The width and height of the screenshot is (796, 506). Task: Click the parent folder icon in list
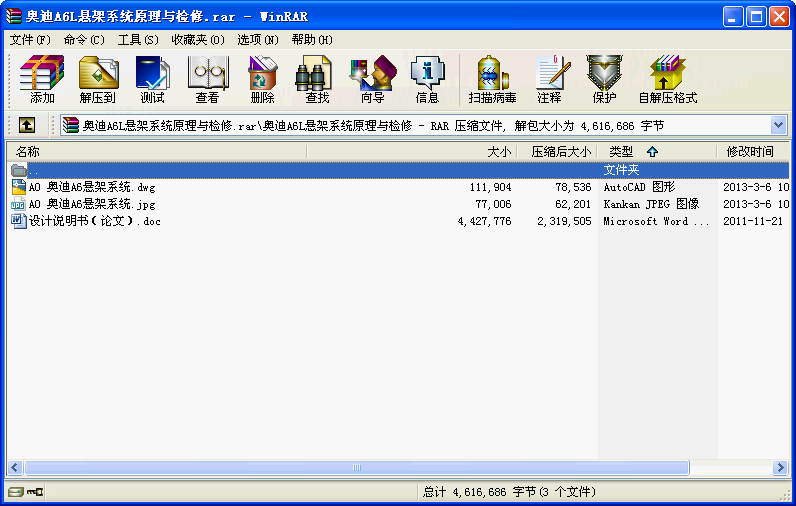pyautogui.click(x=19, y=170)
